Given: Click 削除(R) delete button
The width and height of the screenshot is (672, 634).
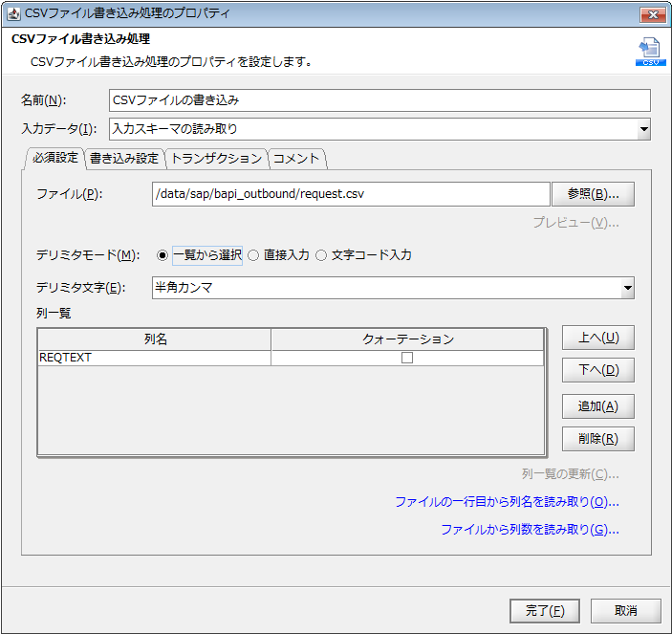Looking at the screenshot, I should point(597,439).
